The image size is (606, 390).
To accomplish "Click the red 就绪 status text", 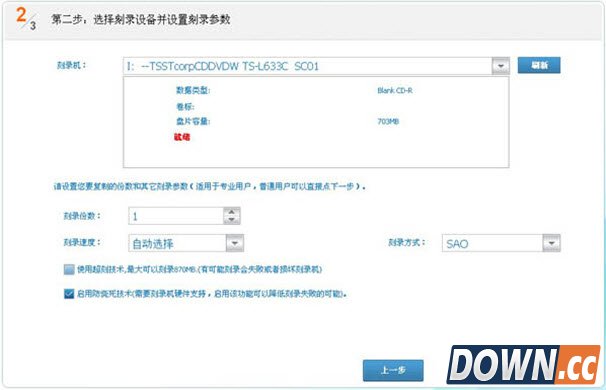I will pos(182,137).
